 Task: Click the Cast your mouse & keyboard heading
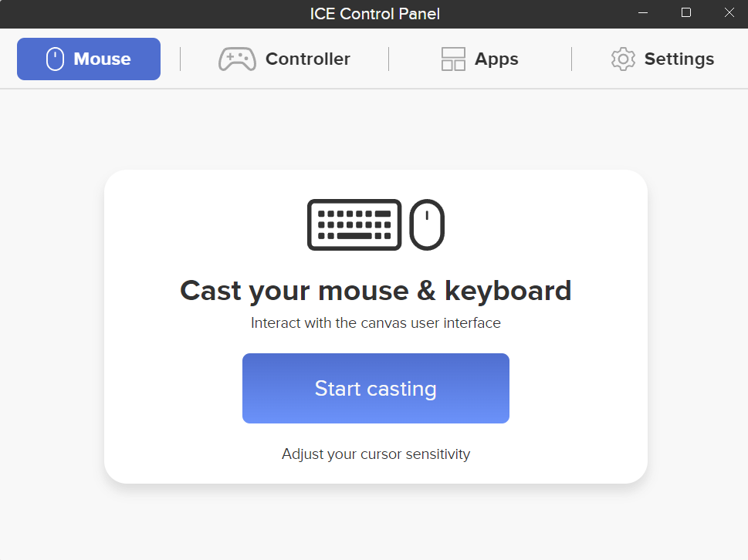(x=375, y=291)
